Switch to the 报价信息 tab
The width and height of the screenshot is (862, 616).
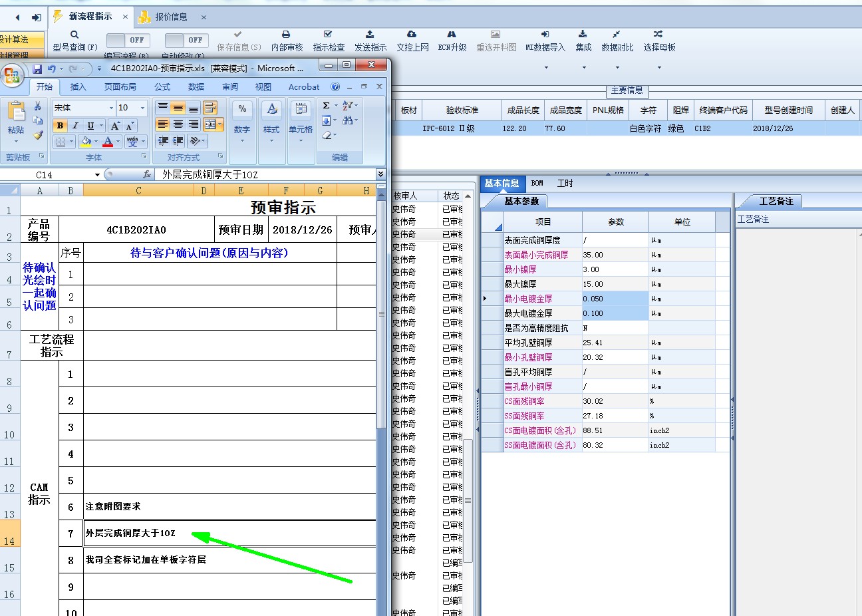[x=172, y=17]
